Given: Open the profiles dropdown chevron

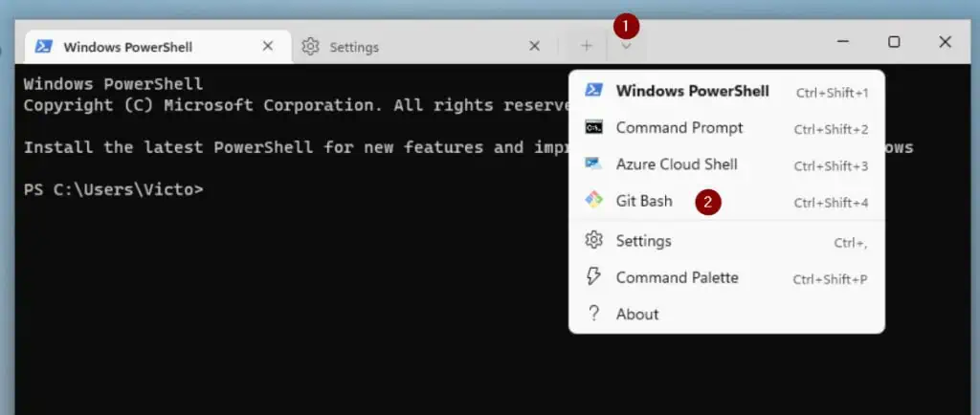Looking at the screenshot, I should [626, 46].
